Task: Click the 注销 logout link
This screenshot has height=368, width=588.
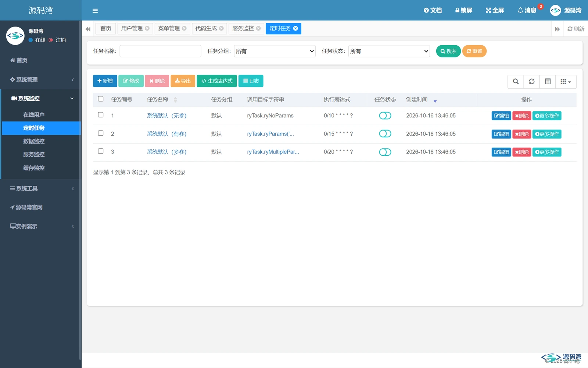Action: 57,40
